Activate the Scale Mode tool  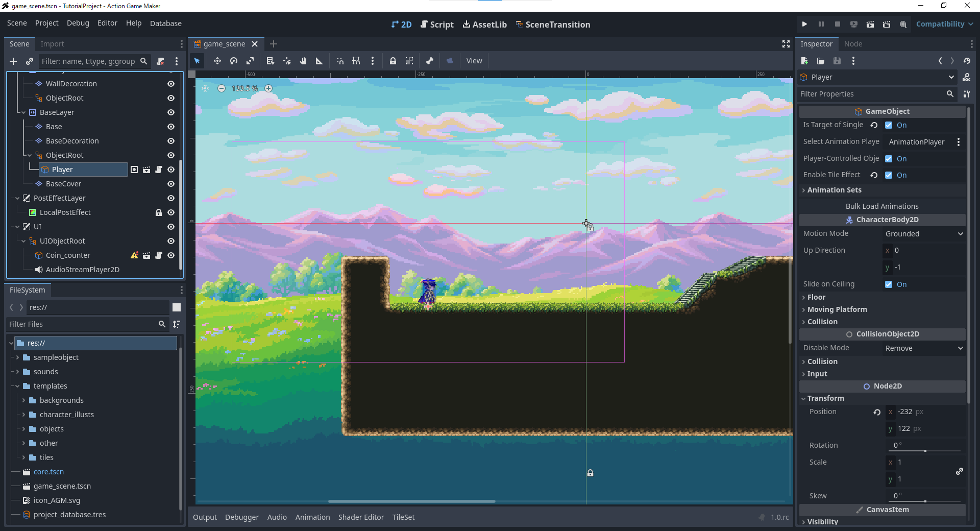[250, 61]
